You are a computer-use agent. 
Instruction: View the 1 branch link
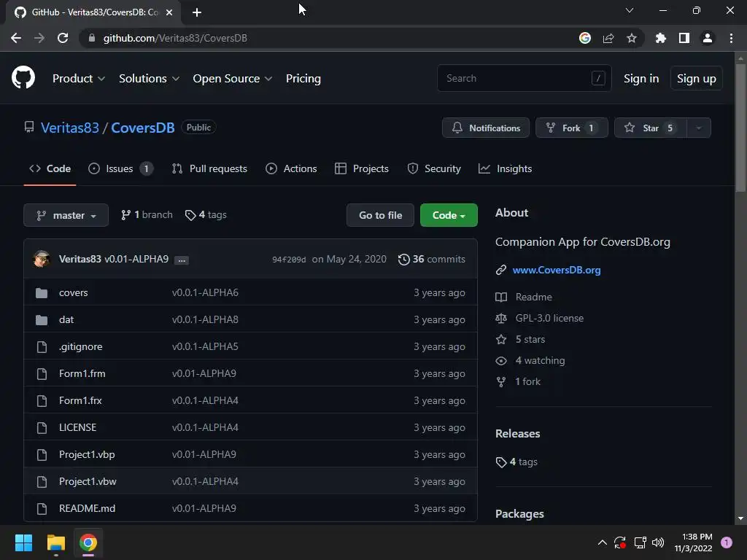pos(147,215)
